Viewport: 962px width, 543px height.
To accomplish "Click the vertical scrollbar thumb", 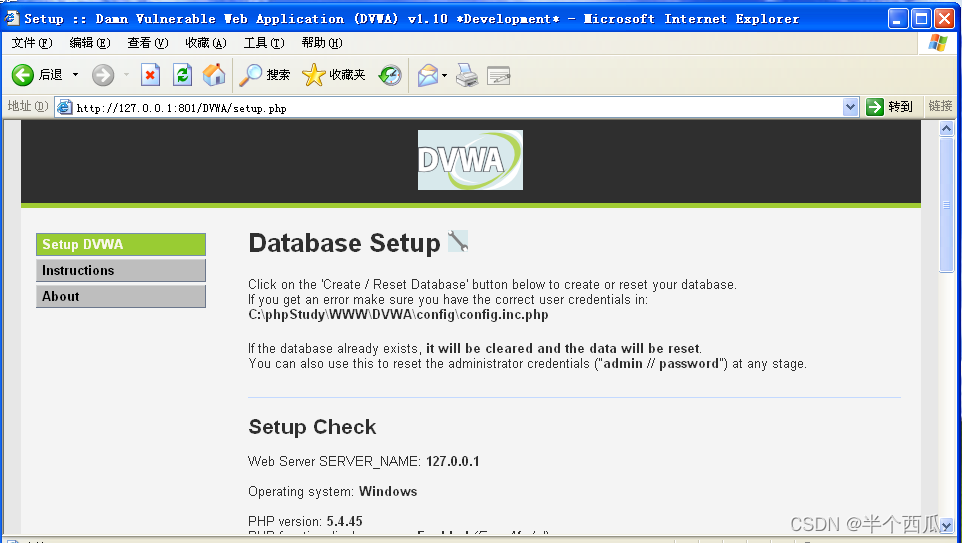I will tap(946, 204).
